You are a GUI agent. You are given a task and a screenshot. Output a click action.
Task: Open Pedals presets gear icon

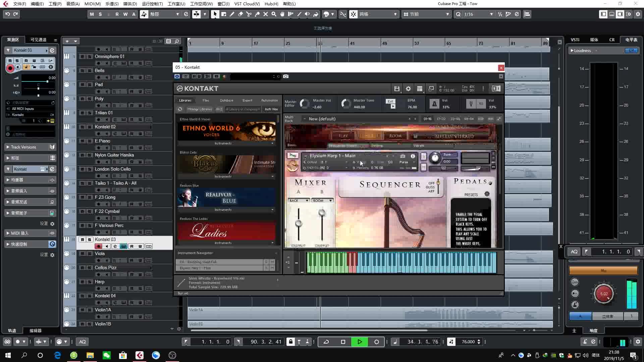point(487,194)
